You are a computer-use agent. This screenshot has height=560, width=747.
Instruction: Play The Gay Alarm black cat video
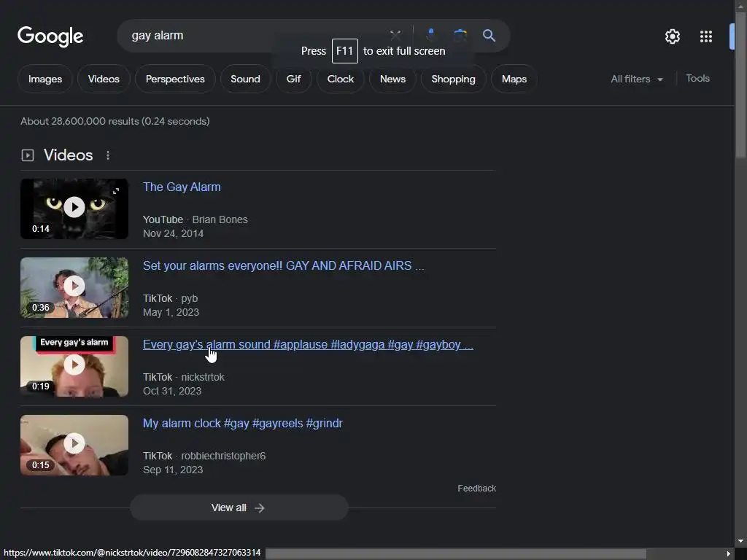coord(74,209)
